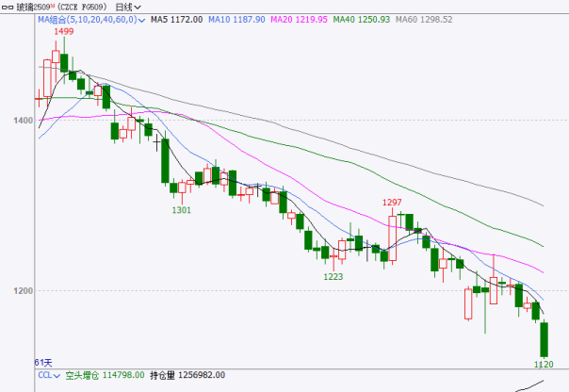Click the 1297 high price marker
The image size is (569, 392).
[392, 203]
